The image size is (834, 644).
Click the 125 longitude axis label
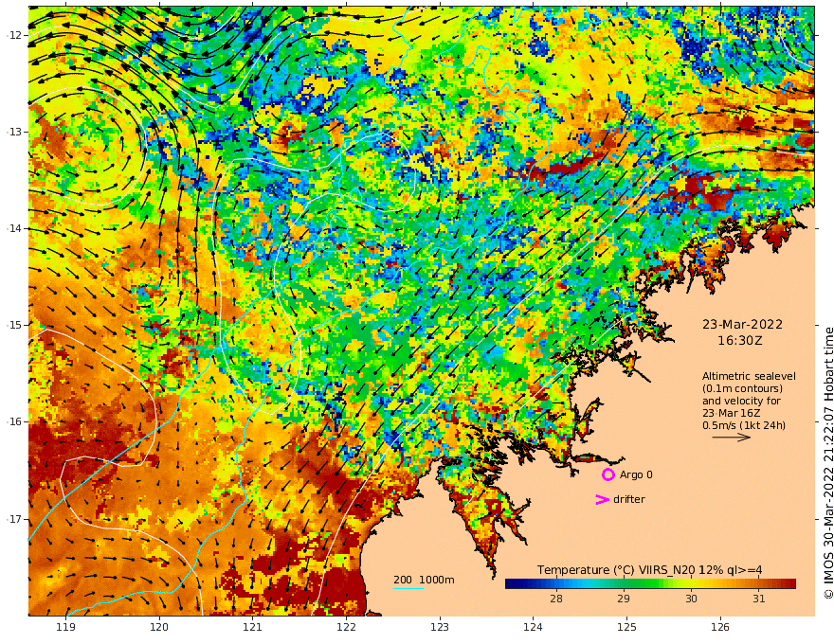626,627
